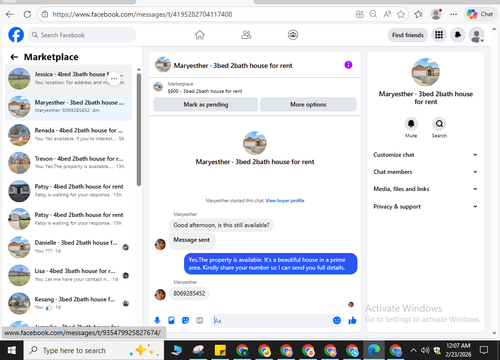
Task: Open Trevon 4bed 2bath house conversation
Action: (x=68, y=163)
